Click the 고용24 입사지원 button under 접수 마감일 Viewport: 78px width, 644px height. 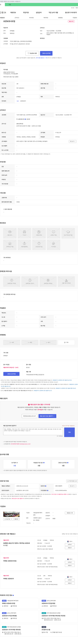(x=11, y=374)
